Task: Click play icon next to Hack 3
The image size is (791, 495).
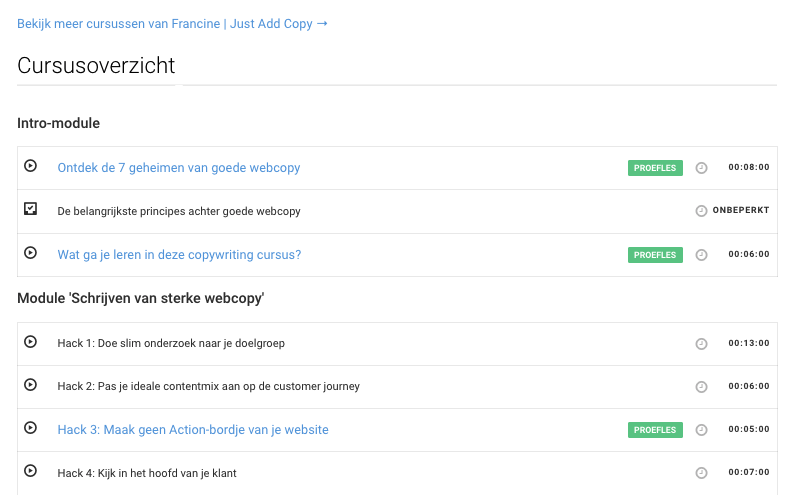Action: pos(30,427)
